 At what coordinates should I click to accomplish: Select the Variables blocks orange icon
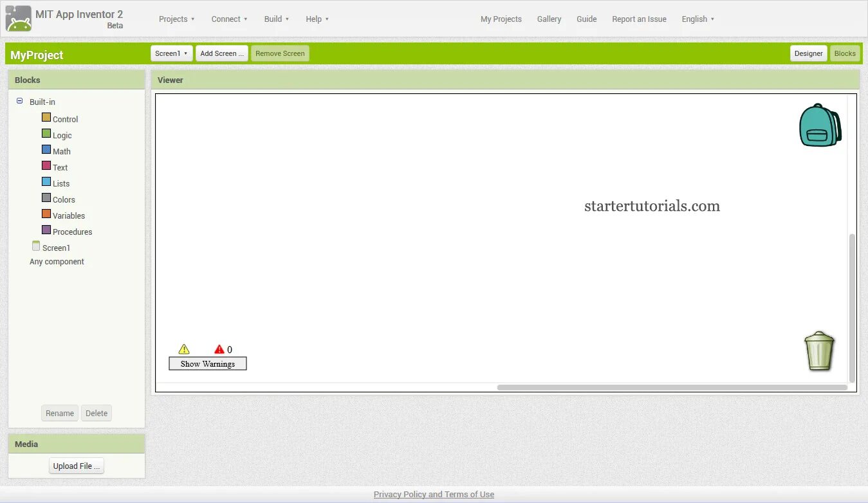46,214
